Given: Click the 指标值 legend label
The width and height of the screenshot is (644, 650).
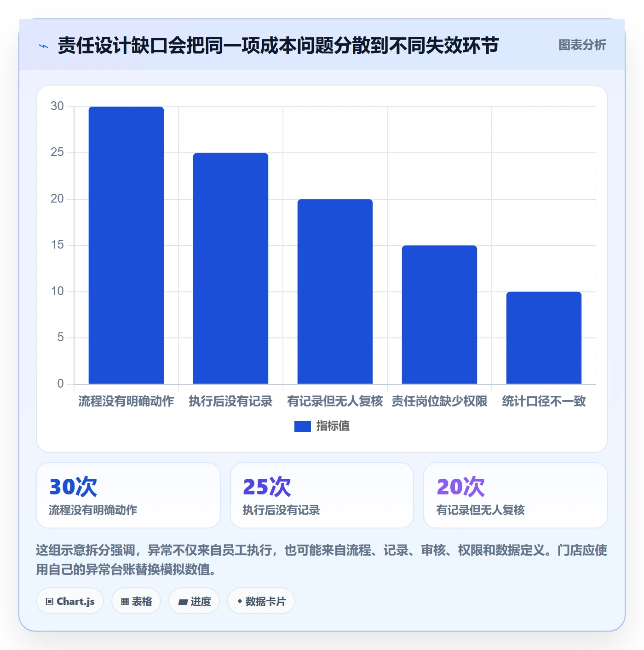Looking at the screenshot, I should coord(333,426).
